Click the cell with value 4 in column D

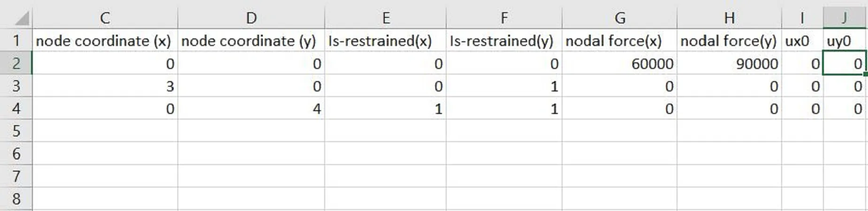click(x=251, y=109)
